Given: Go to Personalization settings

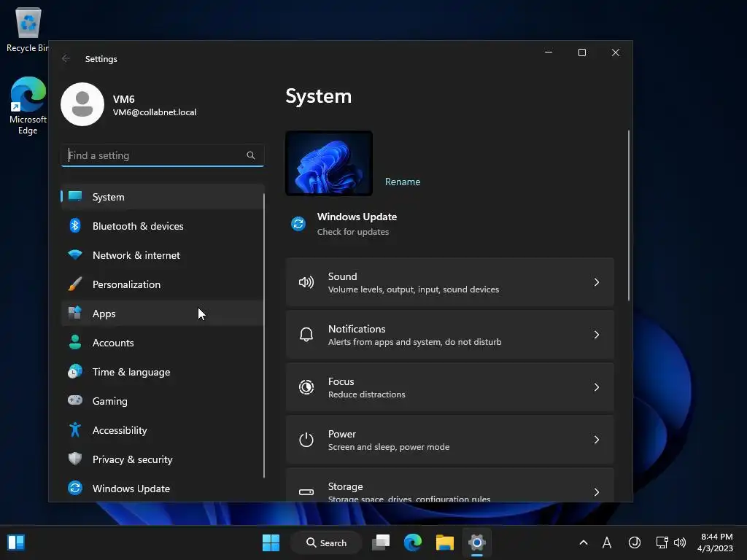Looking at the screenshot, I should [163, 284].
